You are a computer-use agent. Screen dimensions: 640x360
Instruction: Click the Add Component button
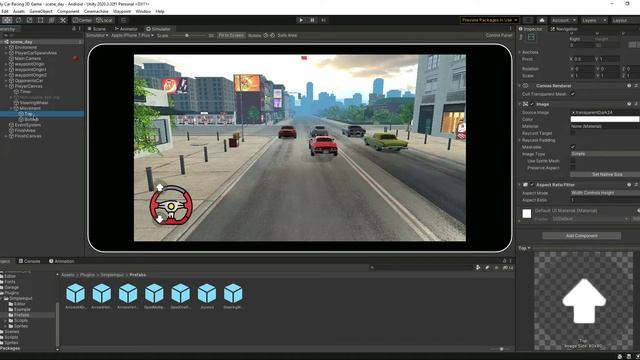point(582,236)
